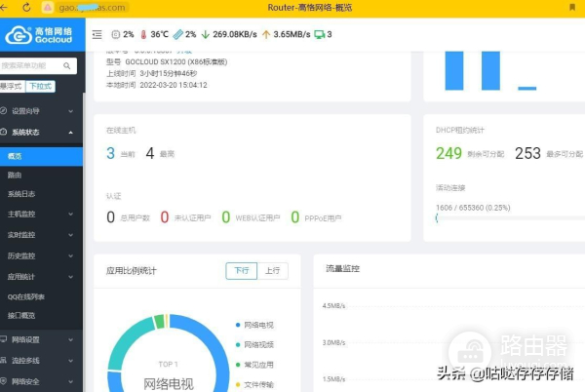Open the 接口概览 menu item

(x=41, y=316)
